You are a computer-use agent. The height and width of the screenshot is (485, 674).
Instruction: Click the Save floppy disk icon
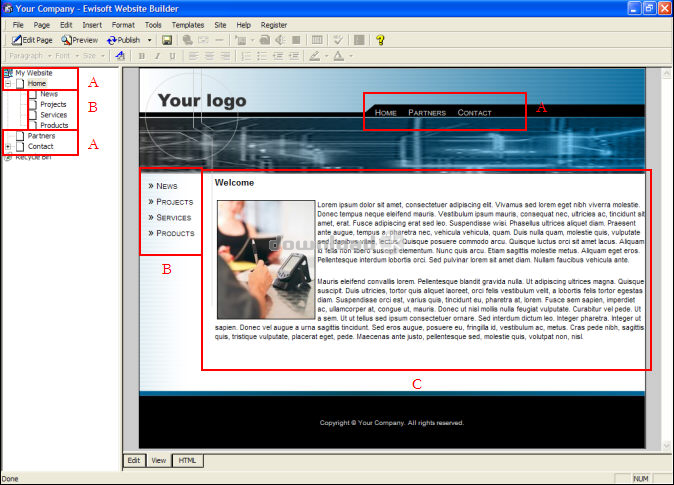click(x=167, y=40)
